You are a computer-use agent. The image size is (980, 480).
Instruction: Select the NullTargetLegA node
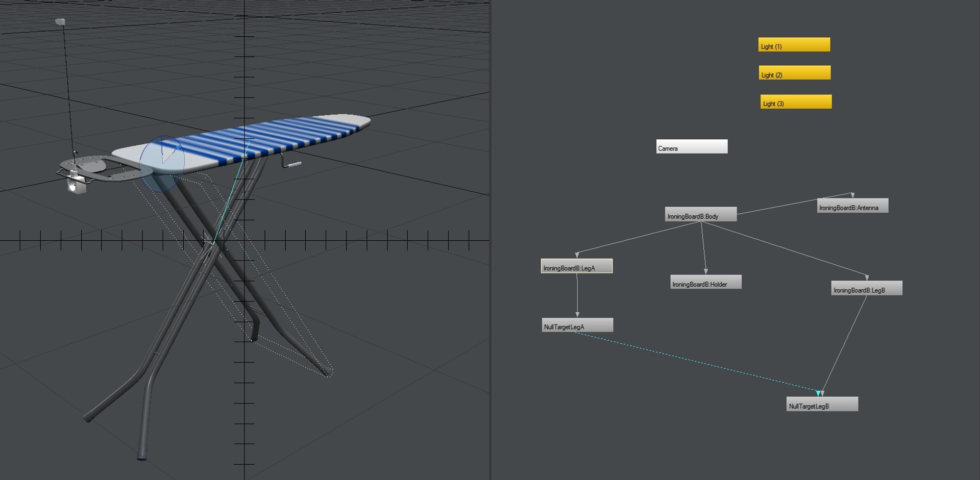click(x=577, y=325)
